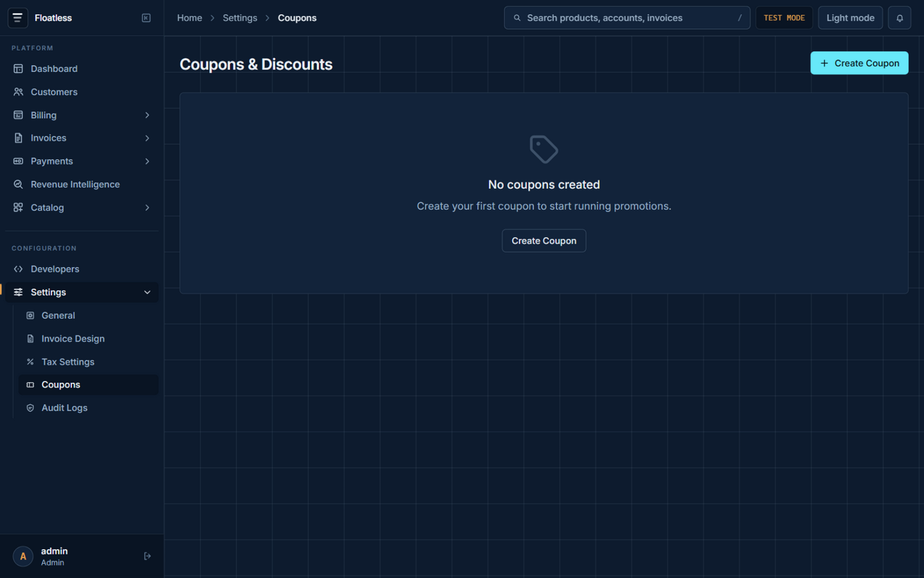Image resolution: width=924 pixels, height=578 pixels.
Task: Click the Dashboard sidebar icon
Action: (x=18, y=69)
